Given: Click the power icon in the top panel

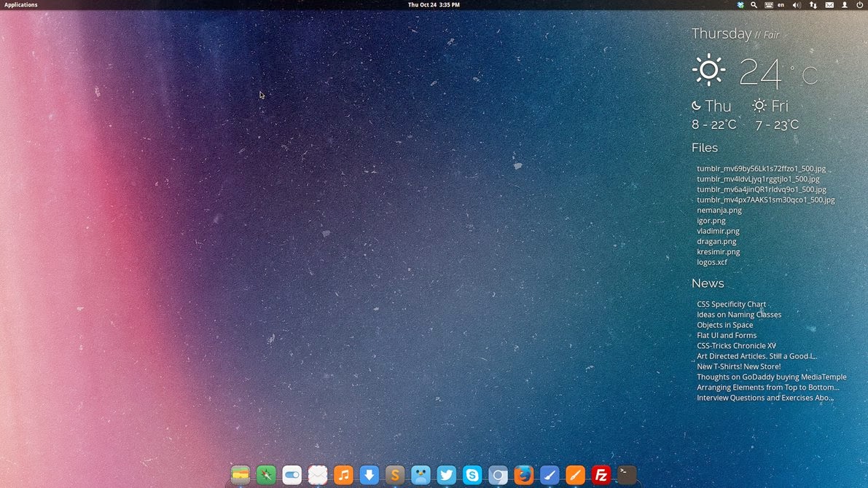Looking at the screenshot, I should click(x=859, y=5).
